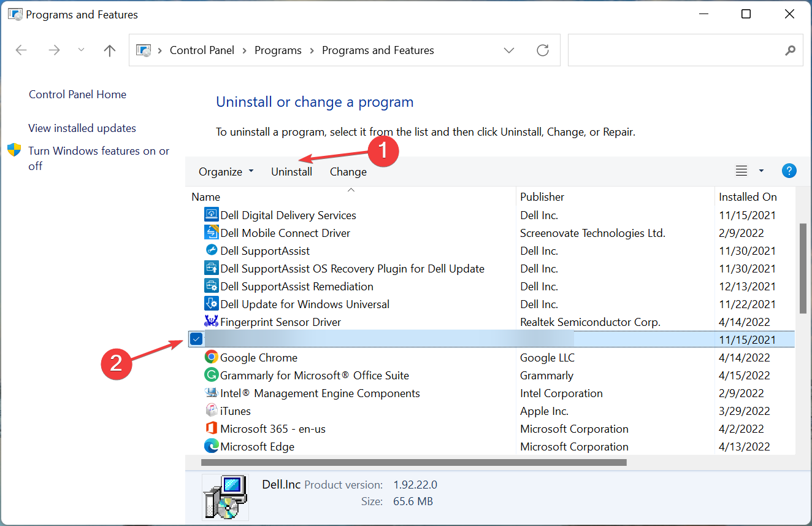
Task: Select Dell SupportAssist Remediation entry
Action: pos(490,286)
